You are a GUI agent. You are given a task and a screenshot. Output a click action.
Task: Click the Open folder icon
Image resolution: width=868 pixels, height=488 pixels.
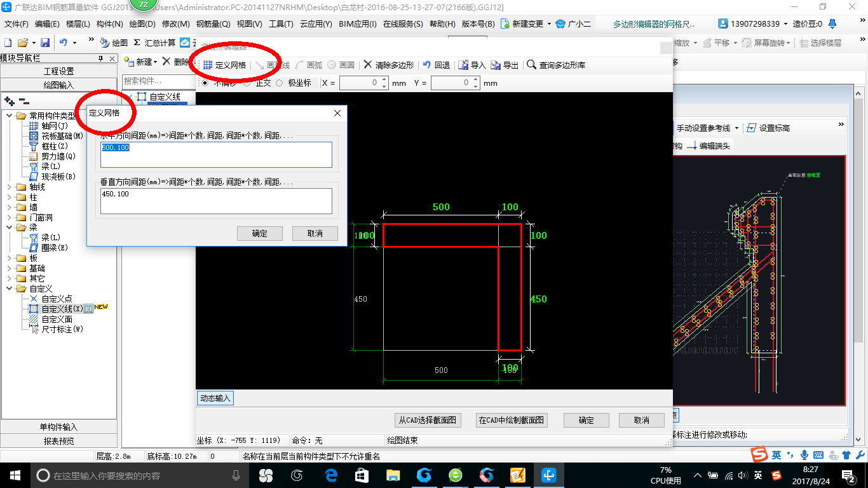(23, 43)
